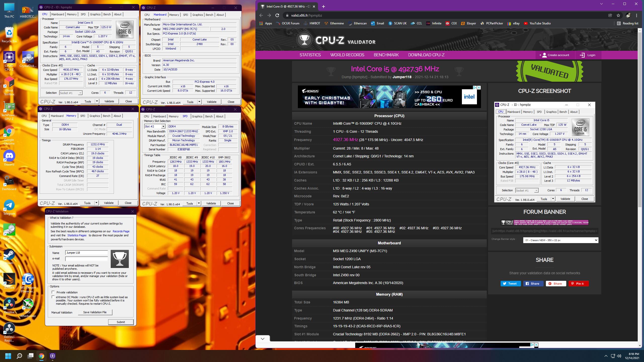Click the CPU-Z screenshot thumbnail on the web page

click(544, 152)
